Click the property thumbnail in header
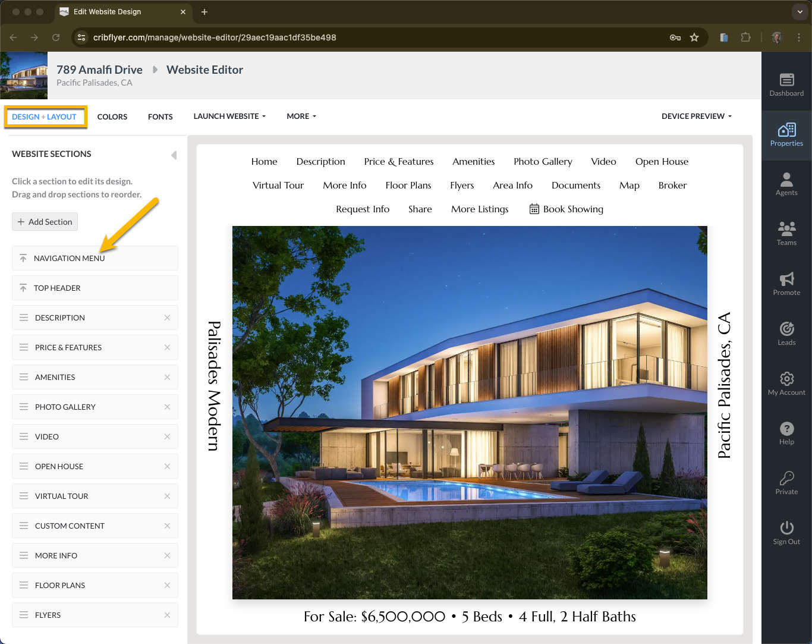 (x=24, y=76)
